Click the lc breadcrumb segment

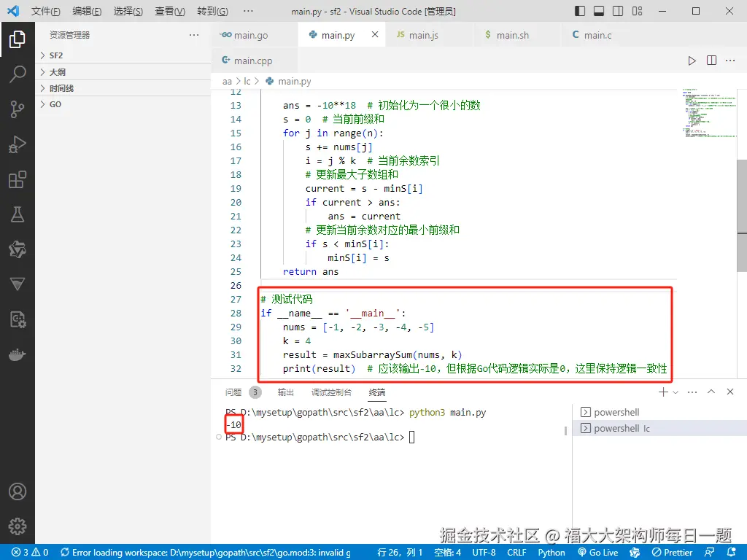click(247, 82)
